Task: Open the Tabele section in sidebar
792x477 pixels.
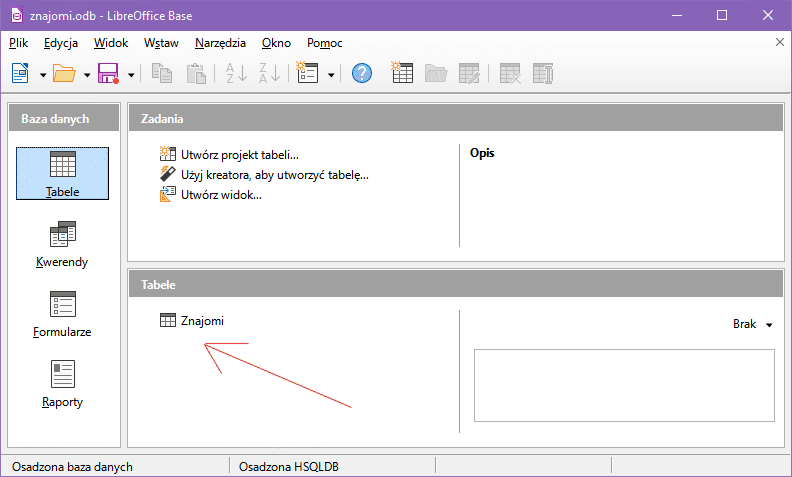Action: coord(62,172)
